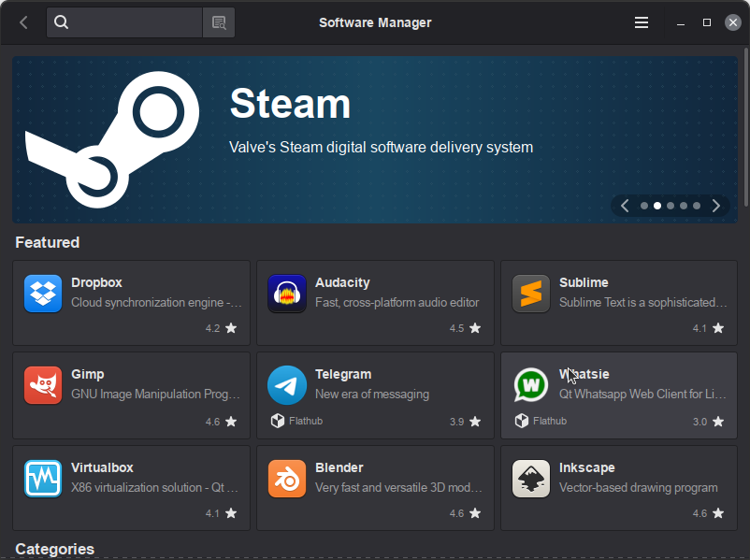This screenshot has width=750, height=560.
Task: Open the Audacity title text
Action: [342, 282]
